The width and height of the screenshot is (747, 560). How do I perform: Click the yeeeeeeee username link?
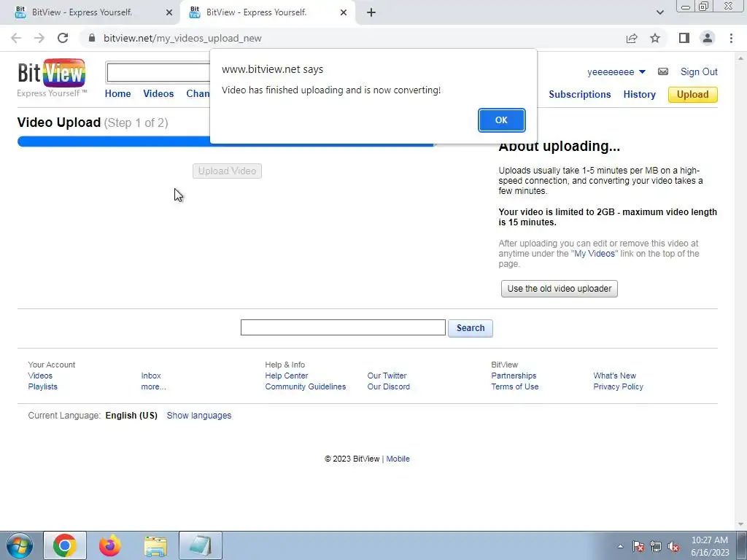click(611, 72)
